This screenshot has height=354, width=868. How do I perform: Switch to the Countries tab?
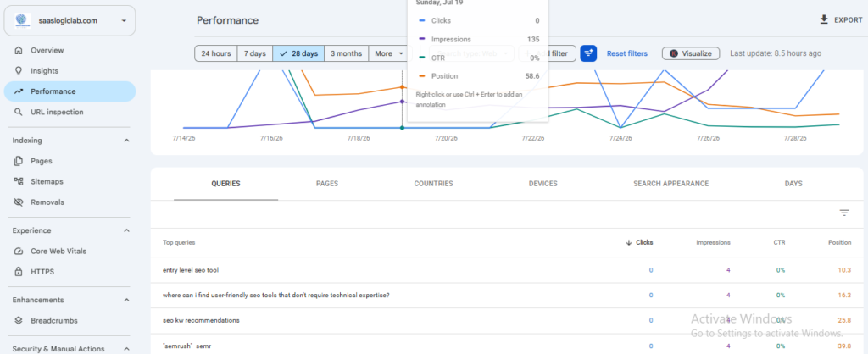tap(433, 184)
